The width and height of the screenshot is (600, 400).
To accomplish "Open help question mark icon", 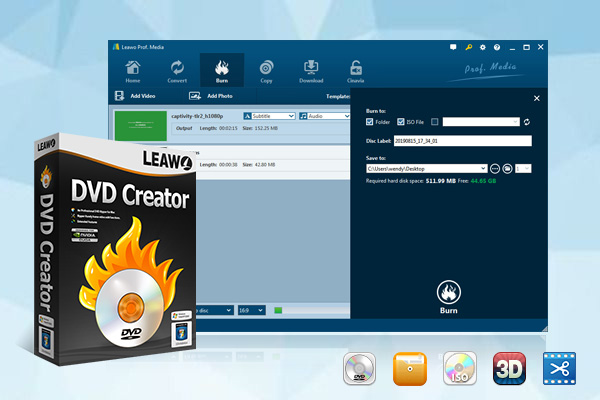I will (x=497, y=47).
